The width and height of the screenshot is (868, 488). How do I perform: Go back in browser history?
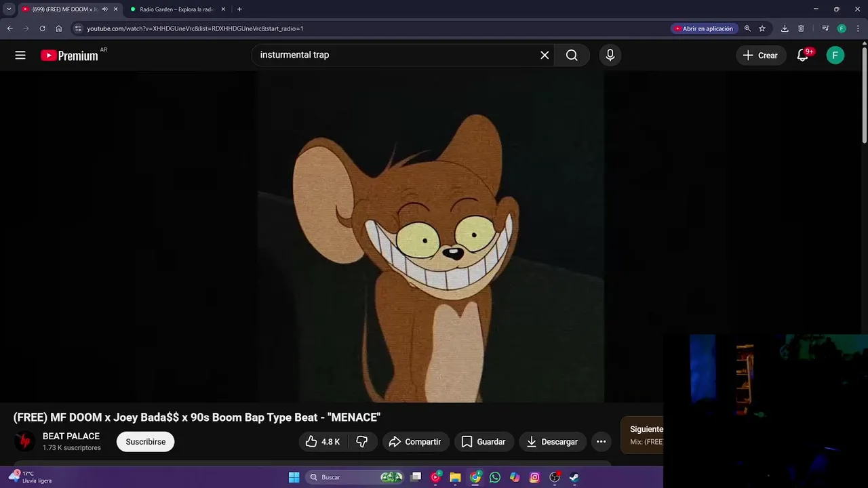9,28
